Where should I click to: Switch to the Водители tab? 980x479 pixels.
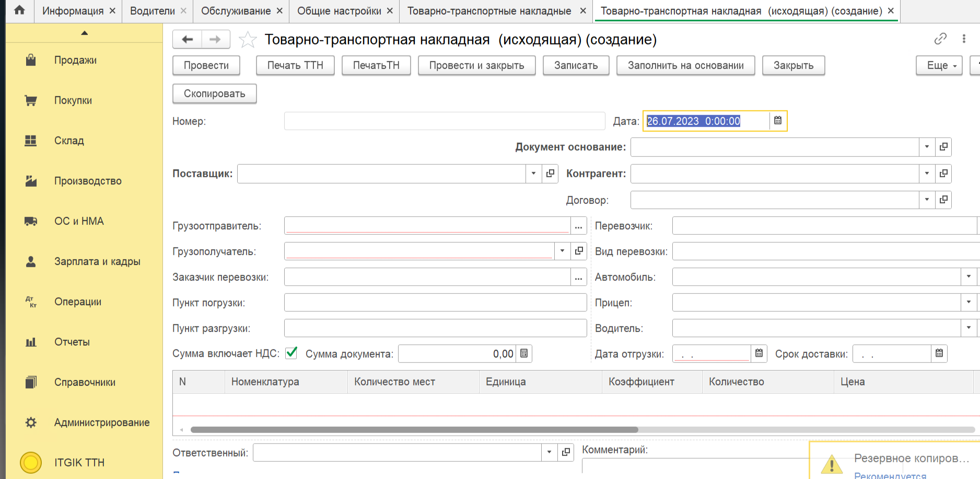(x=152, y=11)
